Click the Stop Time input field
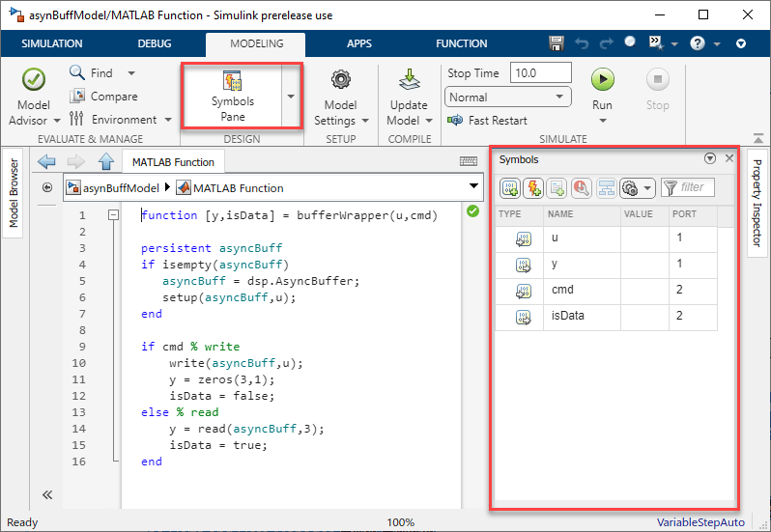The width and height of the screenshot is (771, 532). pyautogui.click(x=541, y=73)
